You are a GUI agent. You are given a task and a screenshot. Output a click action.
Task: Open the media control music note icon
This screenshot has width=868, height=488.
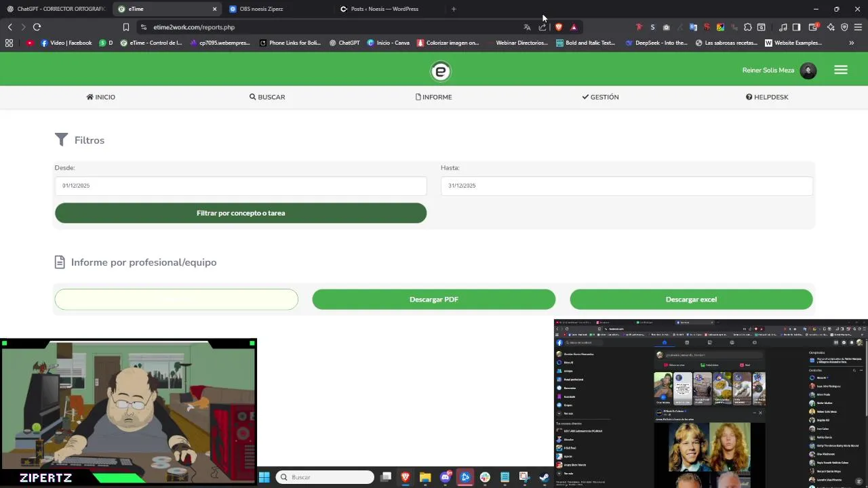tap(783, 27)
